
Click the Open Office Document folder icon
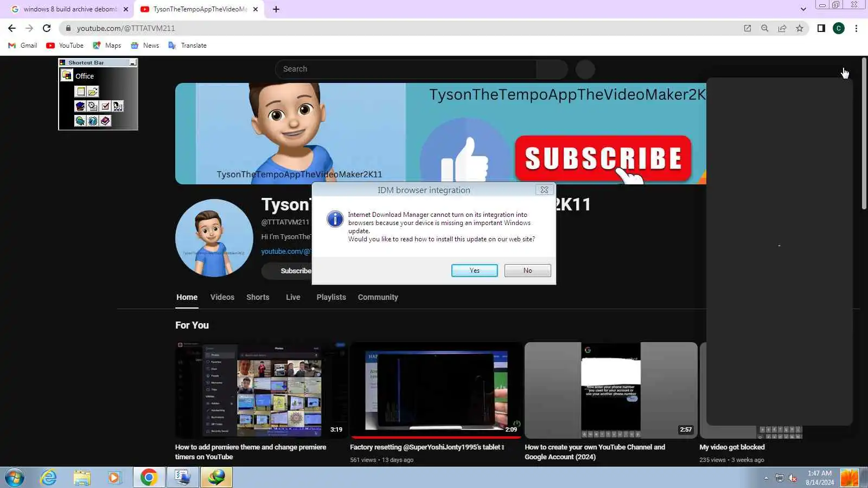[93, 92]
